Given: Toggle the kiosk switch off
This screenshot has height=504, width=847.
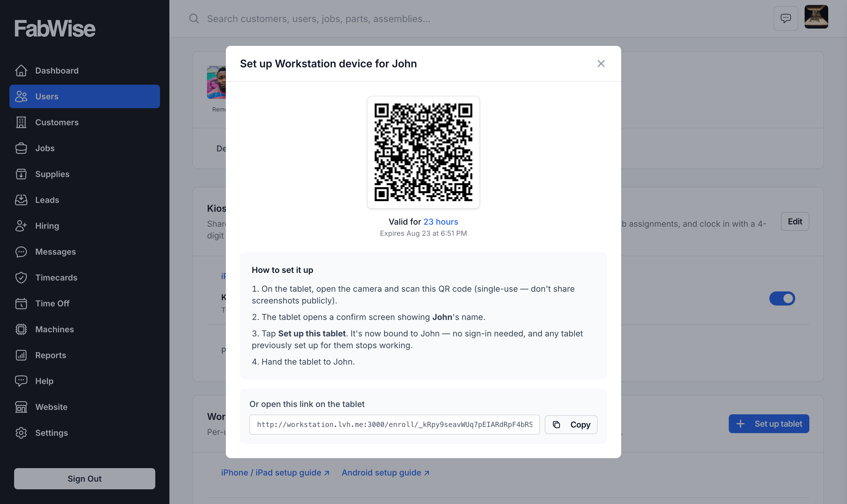Looking at the screenshot, I should 782,298.
